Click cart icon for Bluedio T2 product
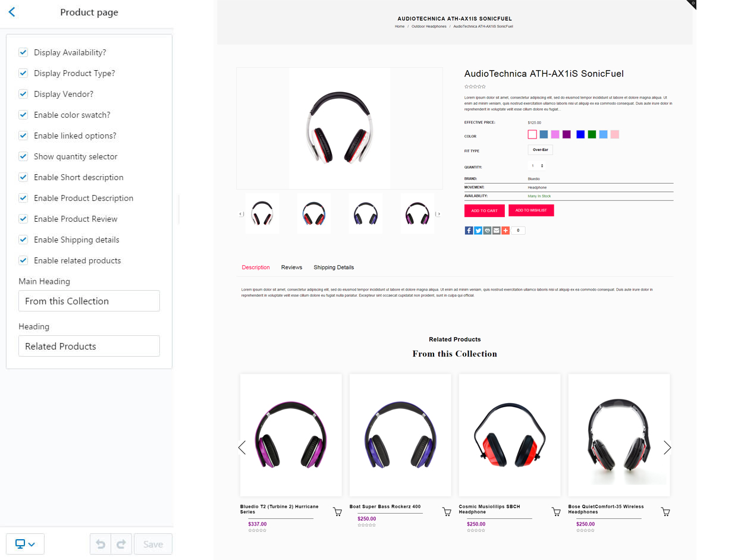The image size is (741, 560). click(337, 512)
